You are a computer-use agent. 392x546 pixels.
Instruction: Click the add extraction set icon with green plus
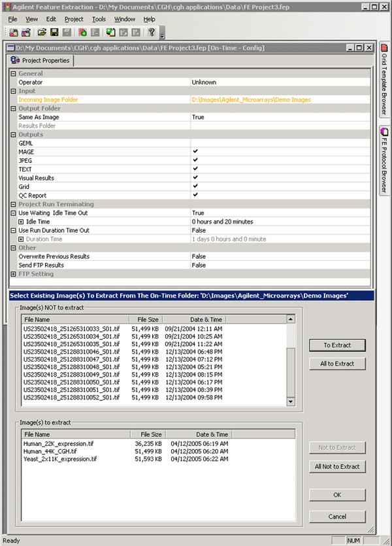click(x=82, y=32)
